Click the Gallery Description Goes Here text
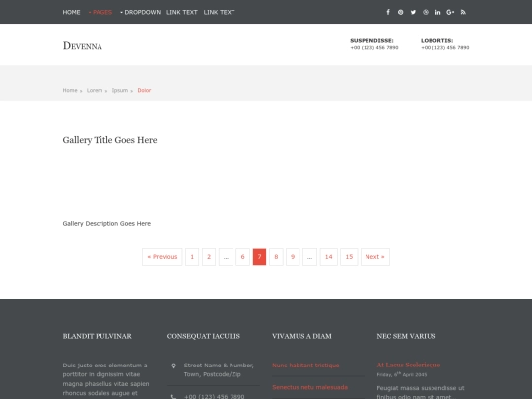Image resolution: width=532 pixels, height=399 pixels. [106, 224]
